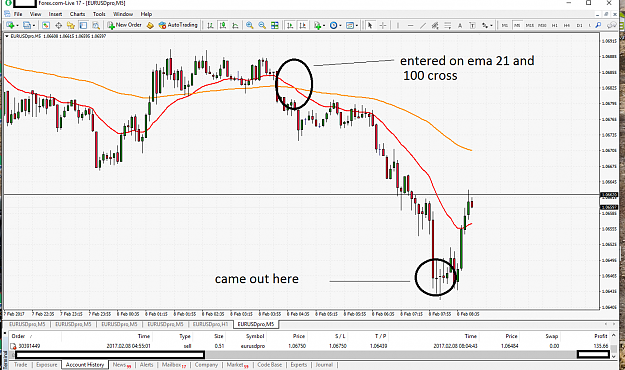The image size is (625, 370).
Task: Toggle the Terminal panel icon
Action: click(x=83, y=25)
